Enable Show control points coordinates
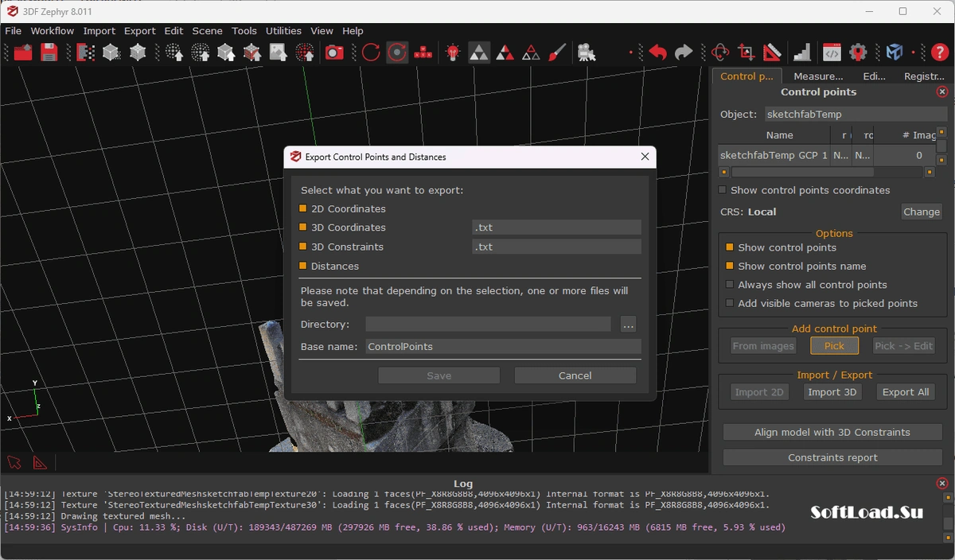The image size is (955, 560). 723,190
